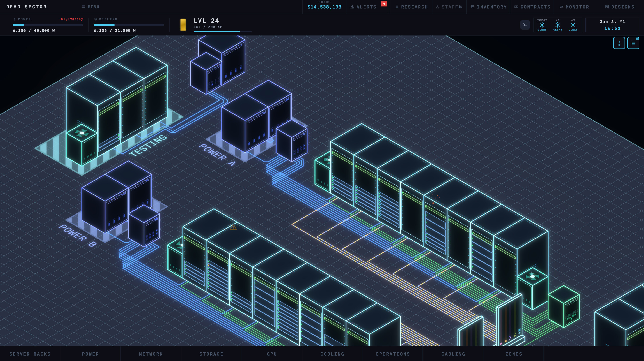Open the Menu
The height and width of the screenshot is (361, 644).
[91, 7]
